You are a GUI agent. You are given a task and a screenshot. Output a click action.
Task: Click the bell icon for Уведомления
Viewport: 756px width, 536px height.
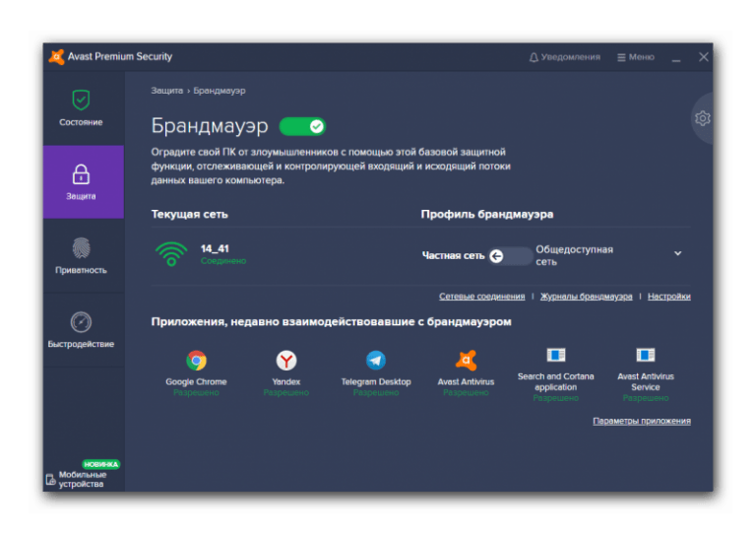(534, 57)
